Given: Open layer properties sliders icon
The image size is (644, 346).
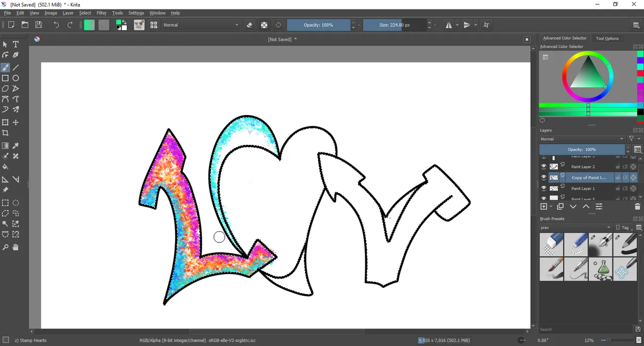Looking at the screenshot, I should coord(599,207).
